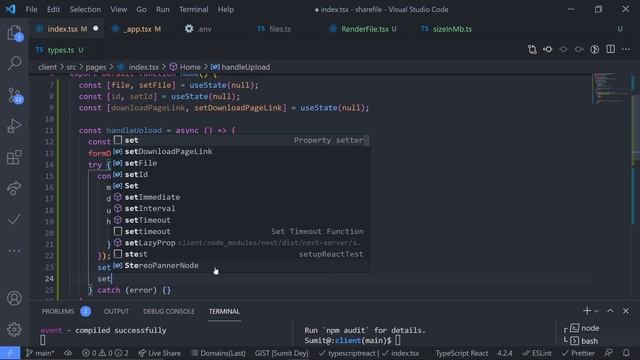Open the Run and Debug view
Viewport: 640px width, 360px height.
[14, 126]
